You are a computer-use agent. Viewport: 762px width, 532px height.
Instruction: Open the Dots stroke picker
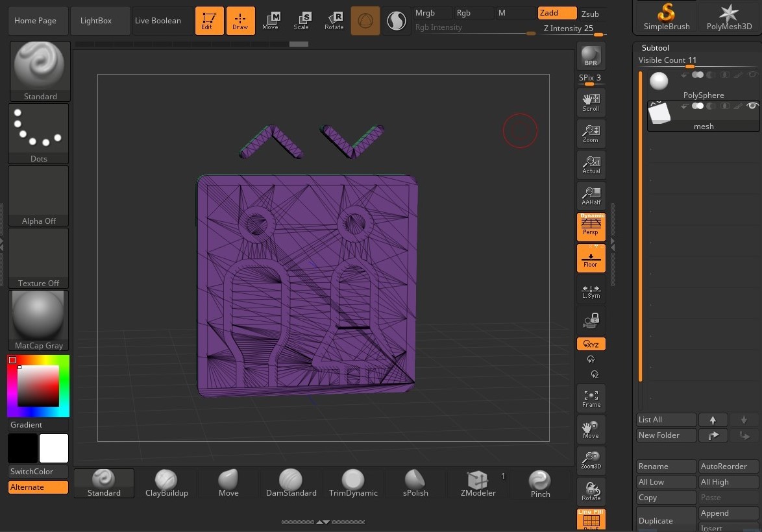(38, 134)
